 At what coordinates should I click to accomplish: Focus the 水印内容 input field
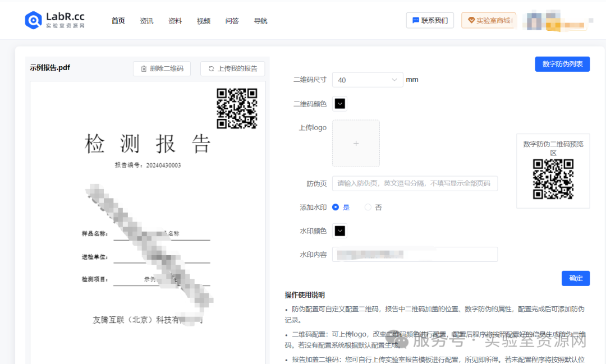(415, 254)
